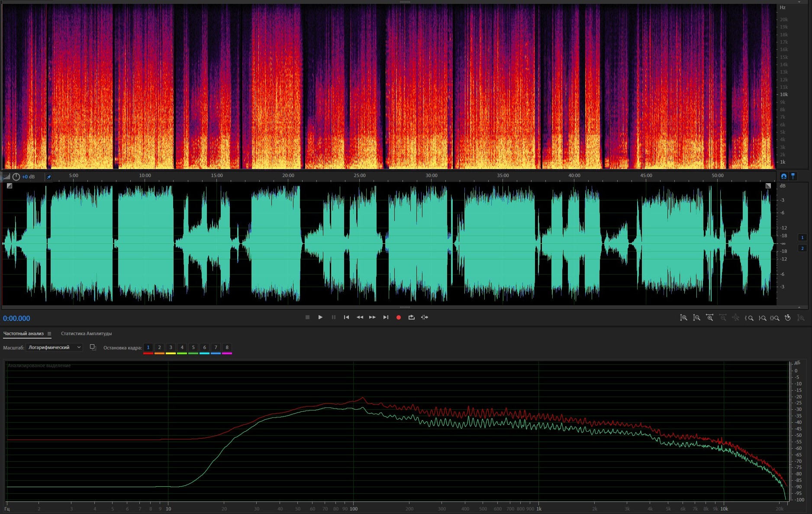Move playhead to previous marker
The width and height of the screenshot is (812, 514).
pyautogui.click(x=346, y=317)
